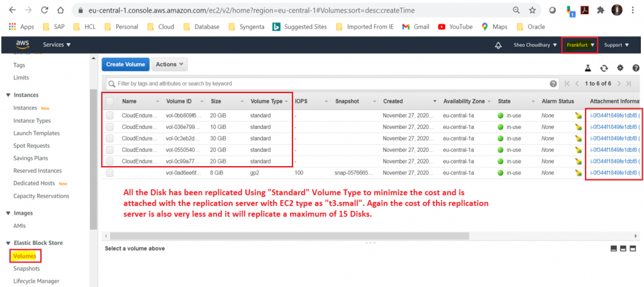Click the gp2 volume type cell
The width and height of the screenshot is (644, 287).
[x=255, y=173]
